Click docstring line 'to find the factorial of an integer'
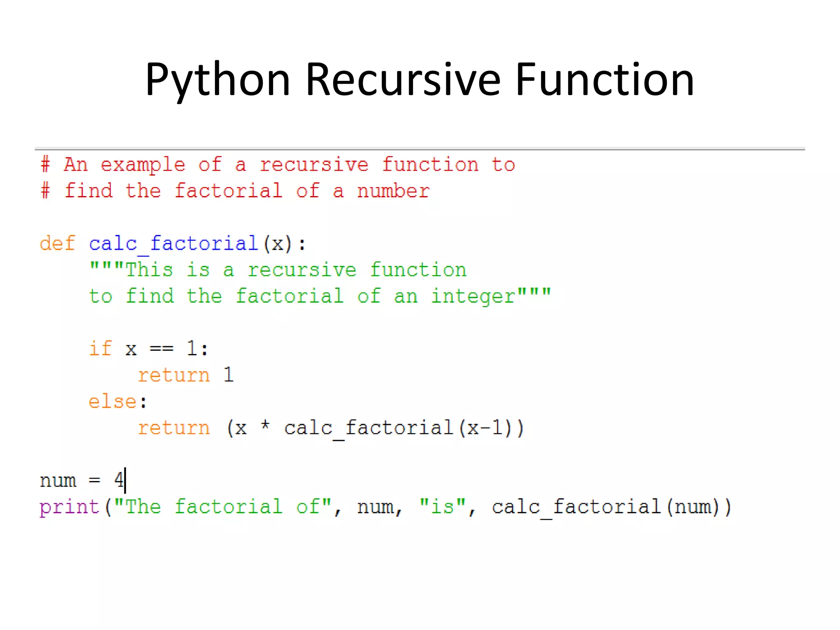The width and height of the screenshot is (840, 630). point(320,296)
